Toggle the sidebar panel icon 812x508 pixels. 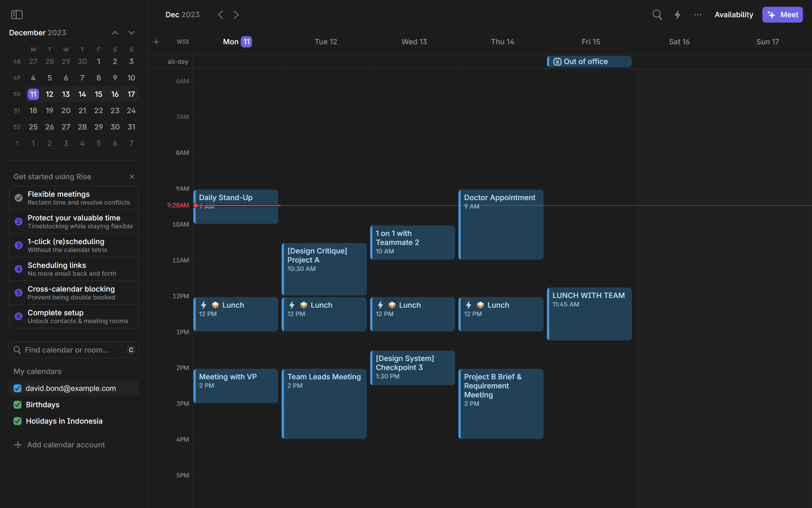pos(17,15)
